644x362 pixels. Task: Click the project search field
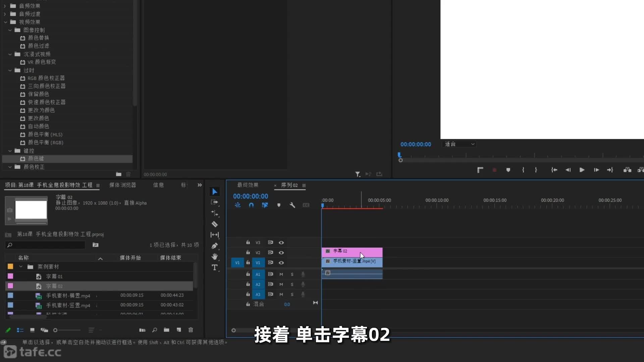pos(45,245)
